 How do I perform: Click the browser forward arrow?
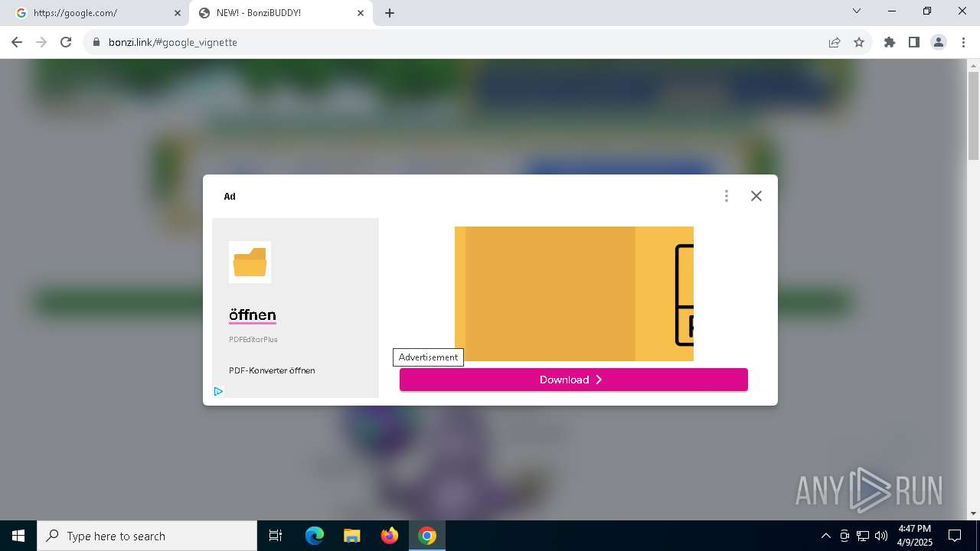coord(41,42)
